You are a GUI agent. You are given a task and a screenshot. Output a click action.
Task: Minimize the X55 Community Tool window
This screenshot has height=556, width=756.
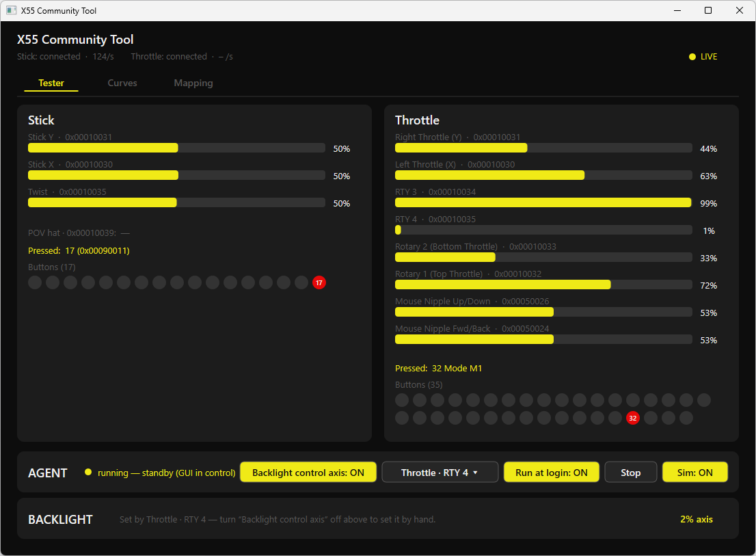pos(677,10)
